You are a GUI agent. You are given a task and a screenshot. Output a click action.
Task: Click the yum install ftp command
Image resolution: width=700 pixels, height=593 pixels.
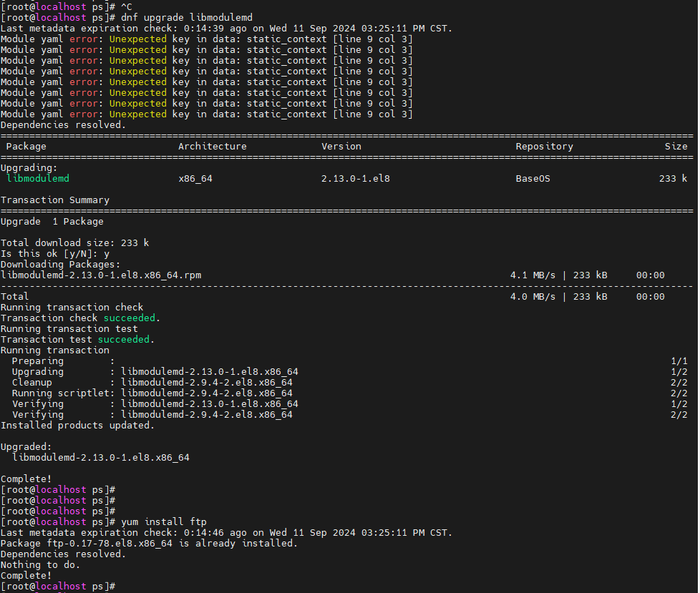[164, 521]
